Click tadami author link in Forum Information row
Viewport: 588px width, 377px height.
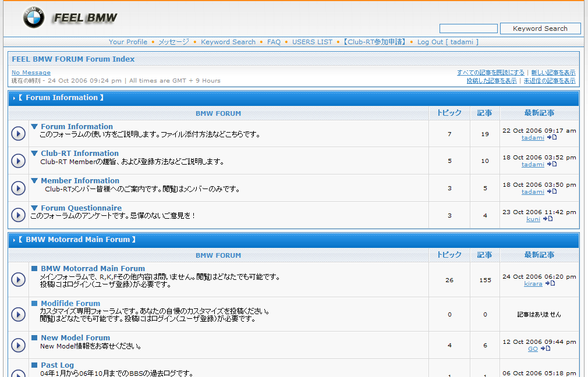tap(533, 137)
